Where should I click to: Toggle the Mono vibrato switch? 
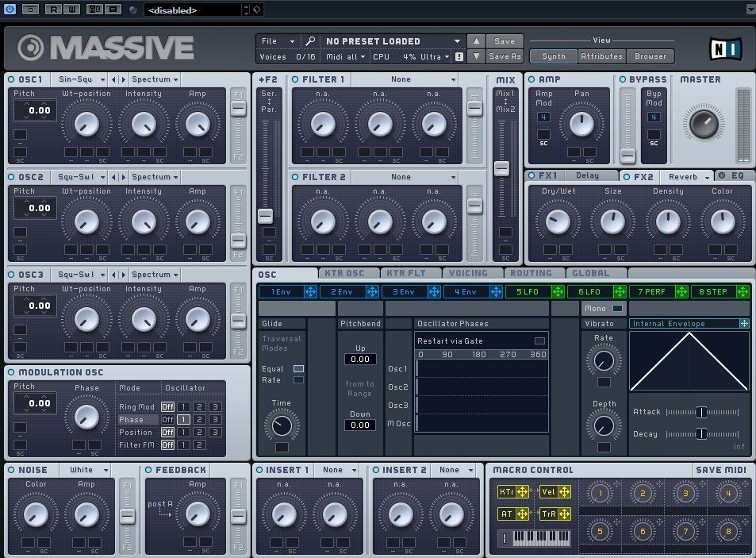click(617, 308)
